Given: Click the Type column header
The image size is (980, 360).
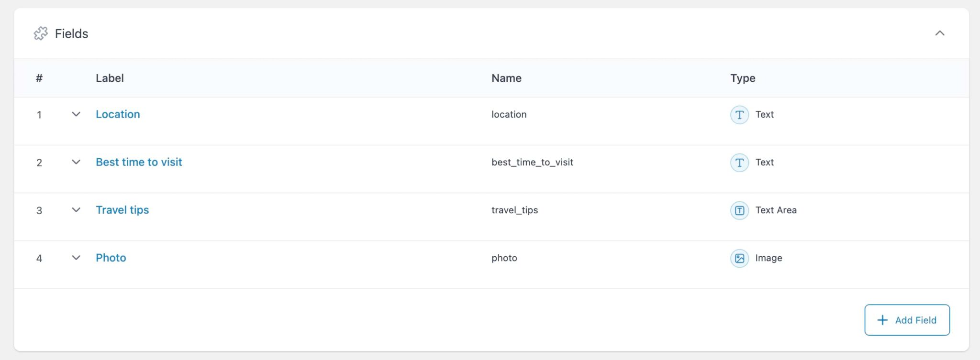Looking at the screenshot, I should [743, 78].
